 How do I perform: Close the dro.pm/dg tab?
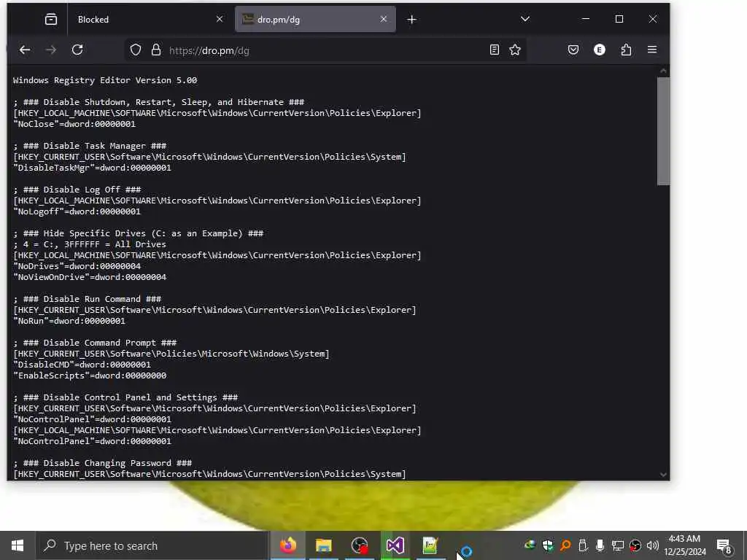(x=384, y=20)
